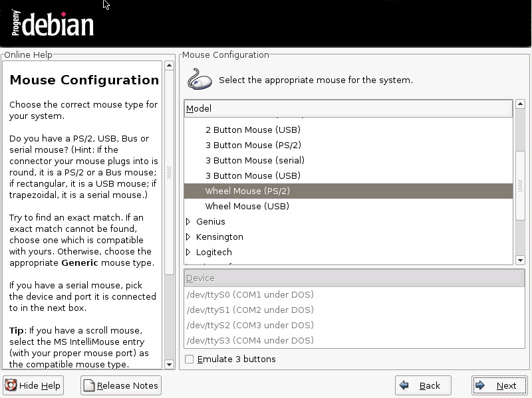Click the mouse icon beside the instructions
532x398 pixels.
coord(199,80)
